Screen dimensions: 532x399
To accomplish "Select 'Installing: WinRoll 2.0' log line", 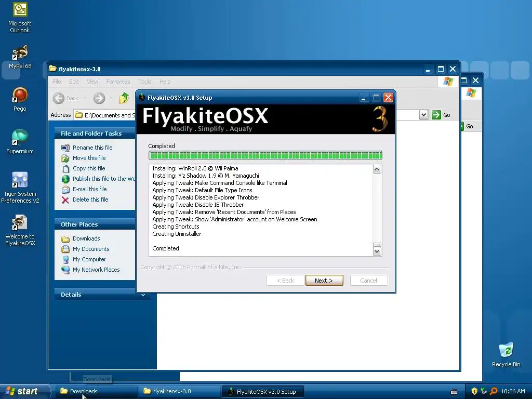I will [x=195, y=169].
